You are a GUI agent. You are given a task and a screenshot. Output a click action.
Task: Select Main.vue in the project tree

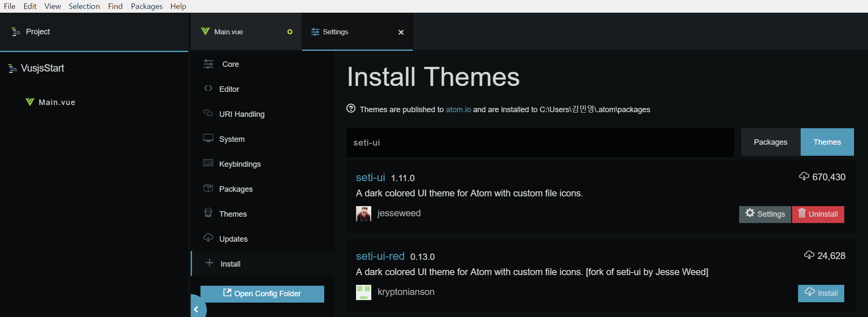(x=57, y=102)
